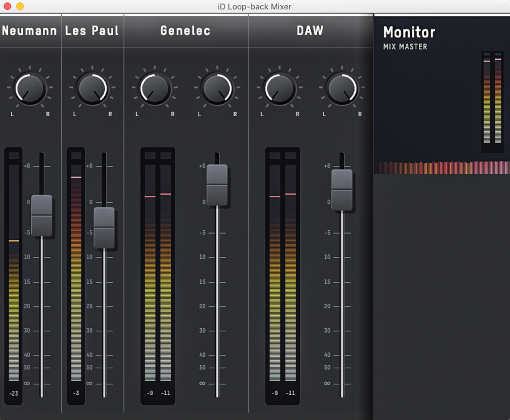The width and height of the screenshot is (510, 420).
Task: Click the DAW volume fader handle
Action: point(342,190)
